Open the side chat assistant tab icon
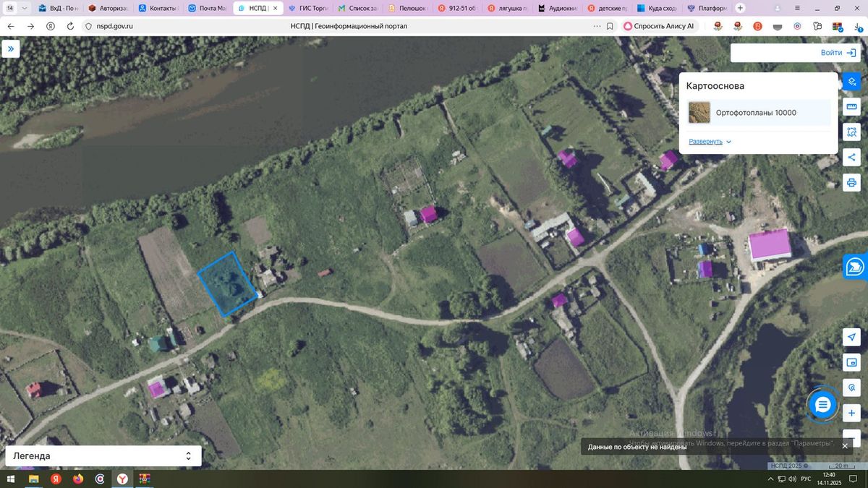Image resolution: width=868 pixels, height=488 pixels. [856, 267]
